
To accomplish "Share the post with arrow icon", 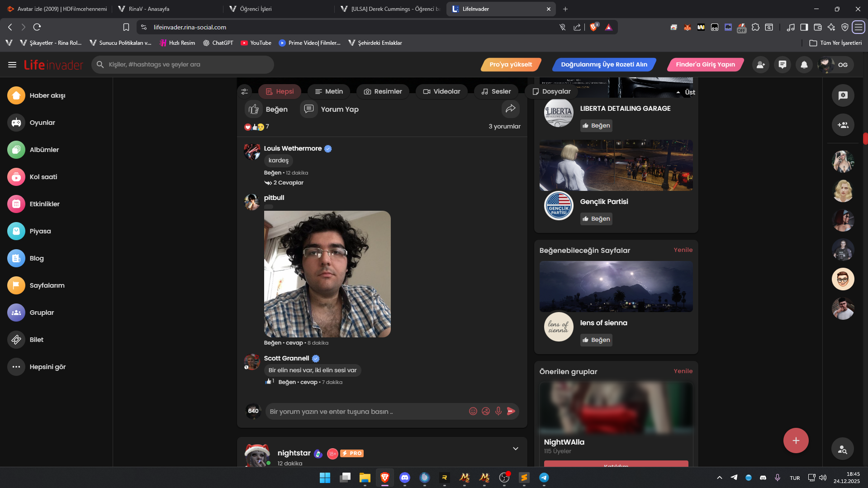I will pyautogui.click(x=511, y=109).
